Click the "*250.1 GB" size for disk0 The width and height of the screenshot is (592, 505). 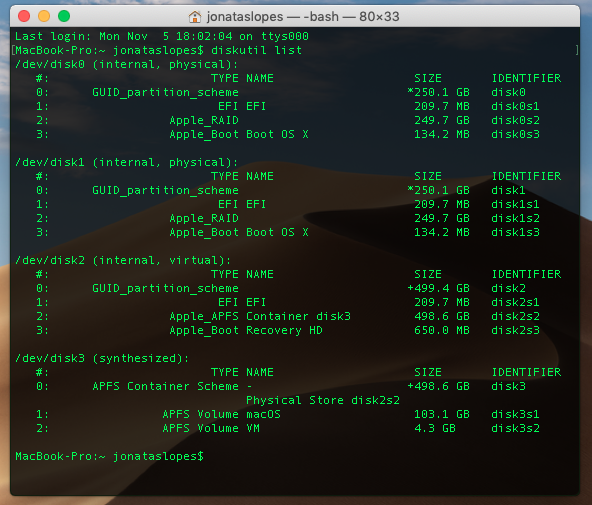click(438, 92)
